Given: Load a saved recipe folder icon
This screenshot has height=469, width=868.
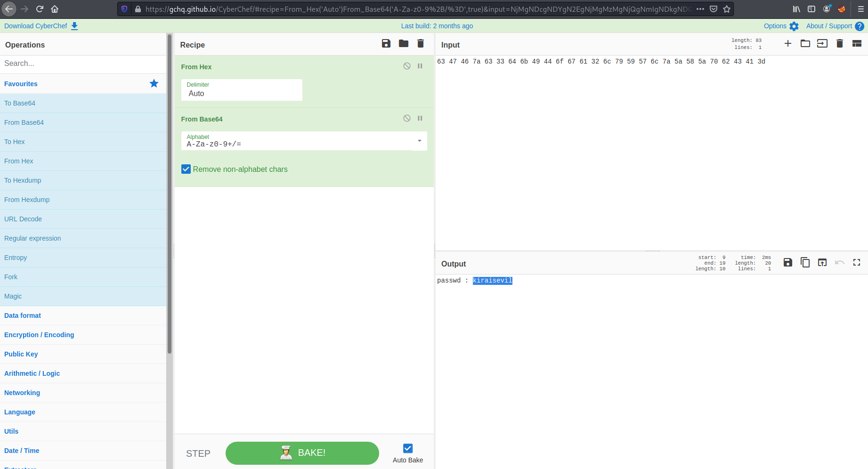Looking at the screenshot, I should pos(404,44).
